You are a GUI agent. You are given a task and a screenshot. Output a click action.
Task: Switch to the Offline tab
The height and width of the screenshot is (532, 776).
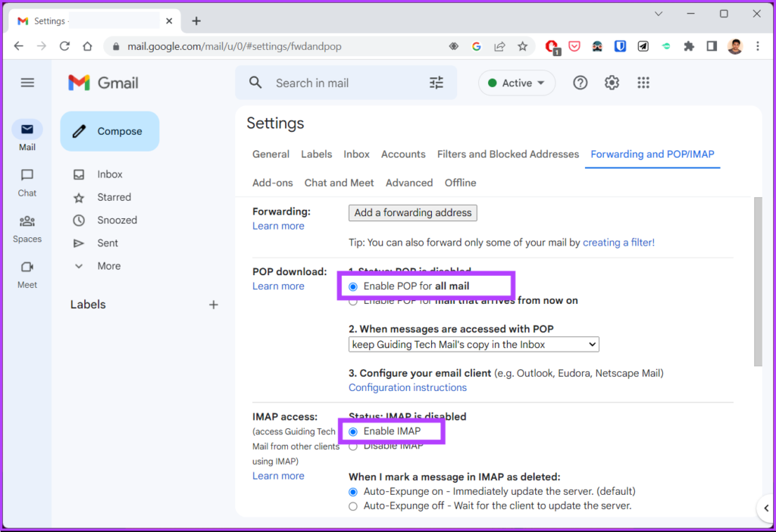pos(460,183)
